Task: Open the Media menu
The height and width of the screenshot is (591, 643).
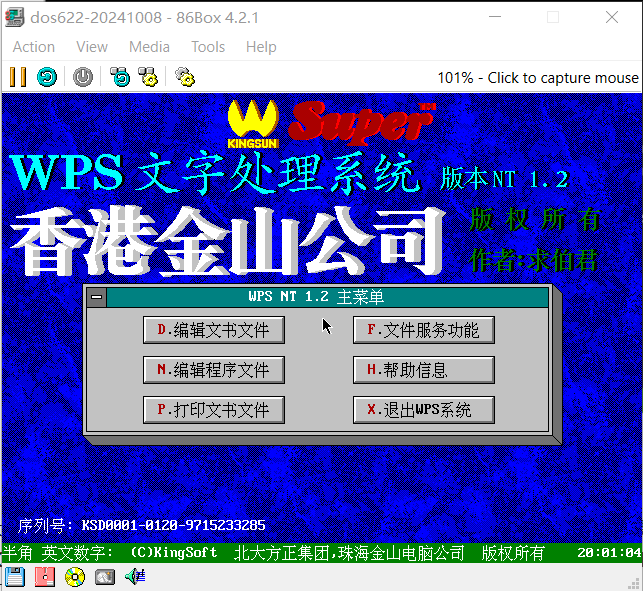Action: (149, 47)
